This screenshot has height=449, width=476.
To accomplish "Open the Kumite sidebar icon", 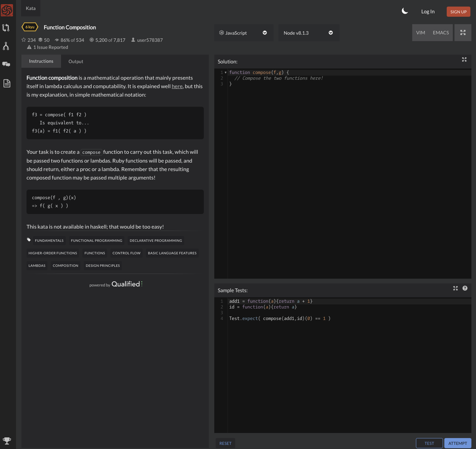I will click(6, 46).
